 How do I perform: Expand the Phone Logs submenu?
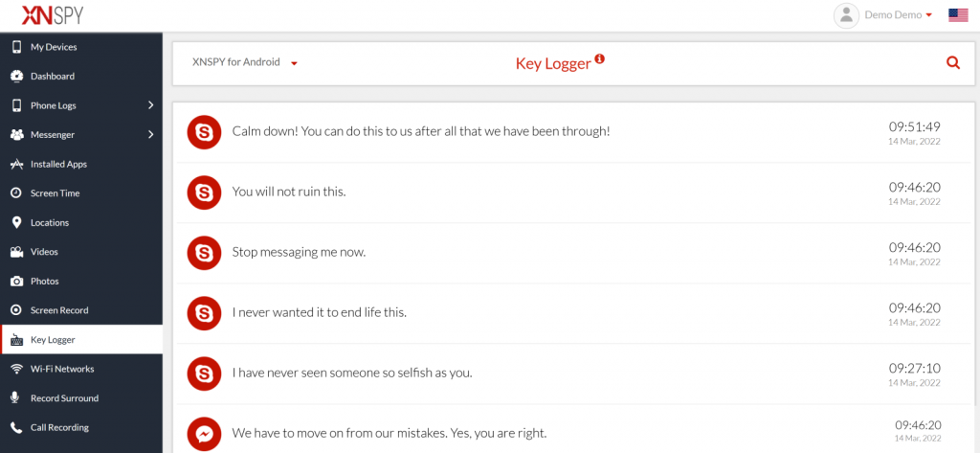tap(150, 105)
